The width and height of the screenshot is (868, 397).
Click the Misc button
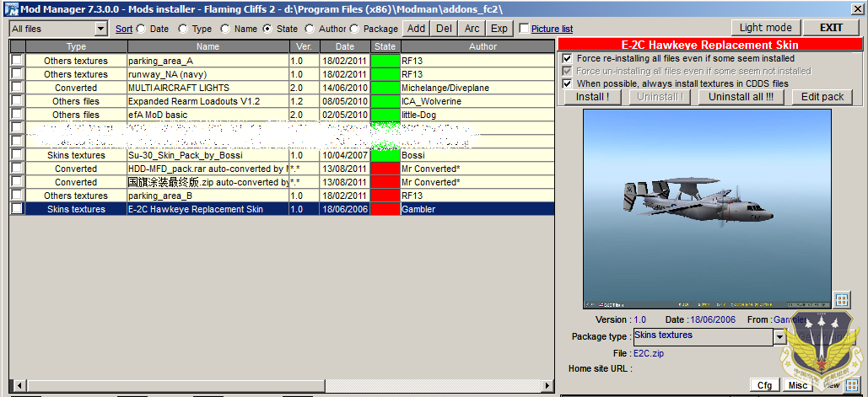[798, 385]
